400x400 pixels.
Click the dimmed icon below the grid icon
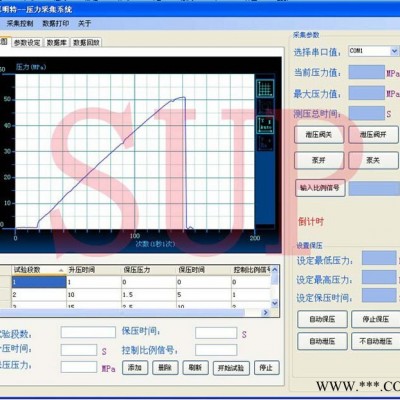[x=265, y=107]
